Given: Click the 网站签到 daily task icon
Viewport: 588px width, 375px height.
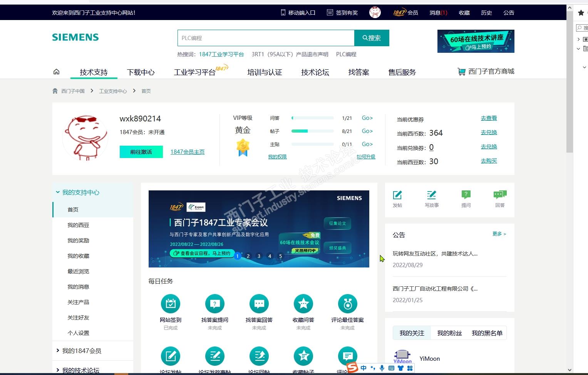Looking at the screenshot, I should (x=171, y=304).
